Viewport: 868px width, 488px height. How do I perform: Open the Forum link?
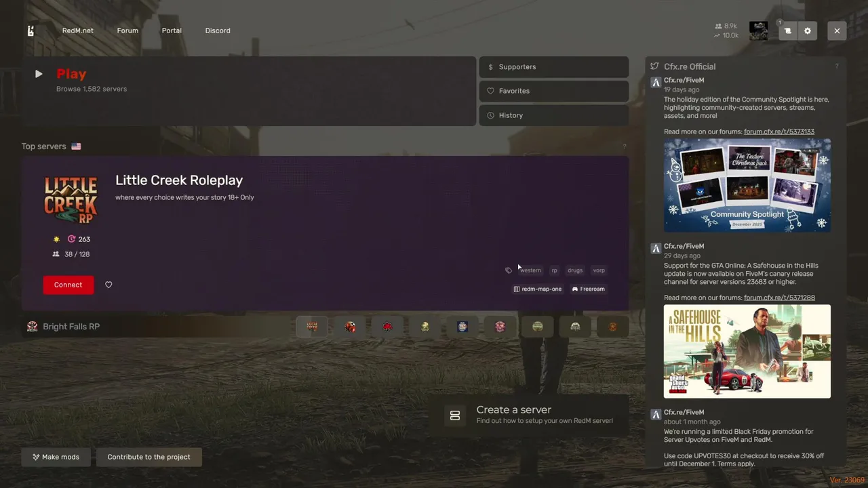point(127,30)
